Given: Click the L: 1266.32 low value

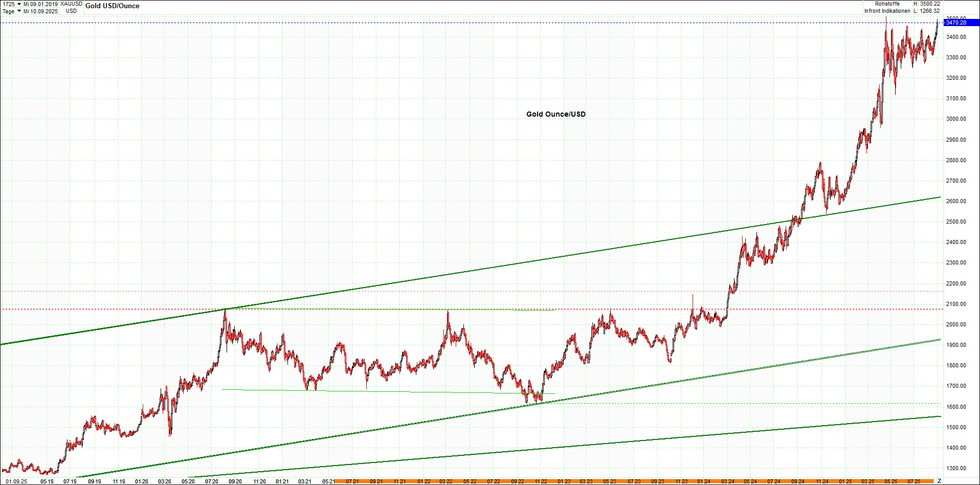Looking at the screenshot, I should click(x=926, y=11).
